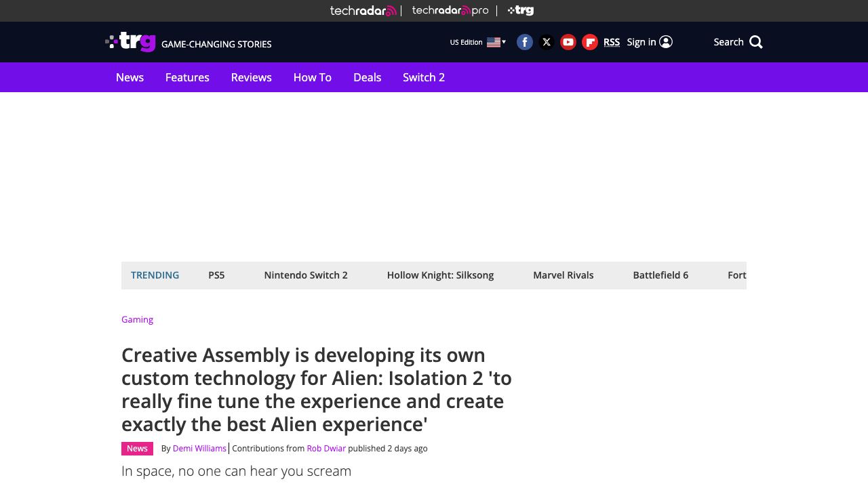Click the GAME-CHANGING STORIES tagline

click(x=216, y=44)
